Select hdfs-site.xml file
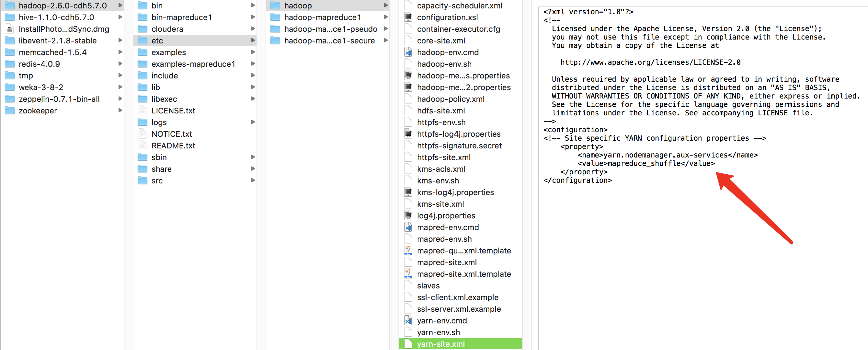 441,111
